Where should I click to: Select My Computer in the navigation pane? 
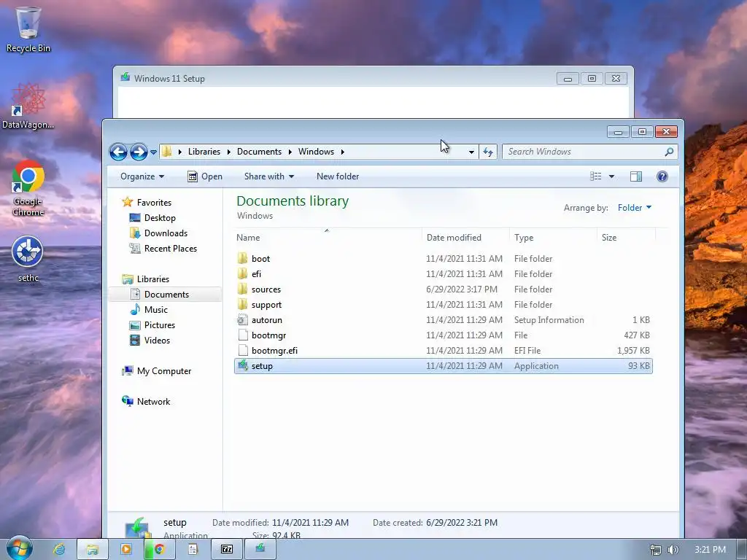click(x=157, y=371)
